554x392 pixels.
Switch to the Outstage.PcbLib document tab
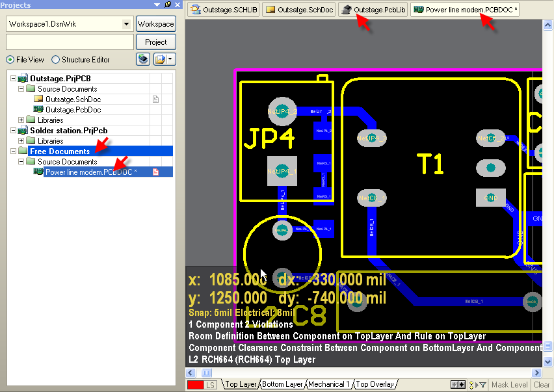[374, 10]
